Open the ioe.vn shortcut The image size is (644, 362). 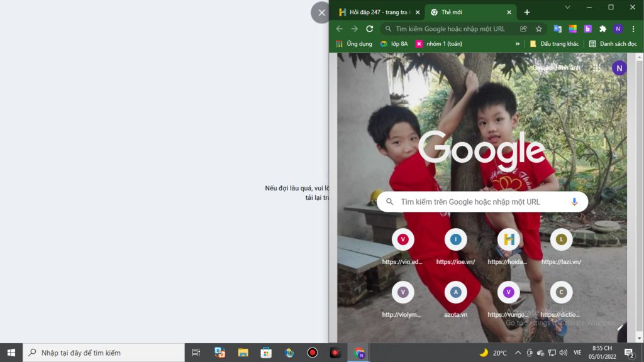[x=455, y=248]
